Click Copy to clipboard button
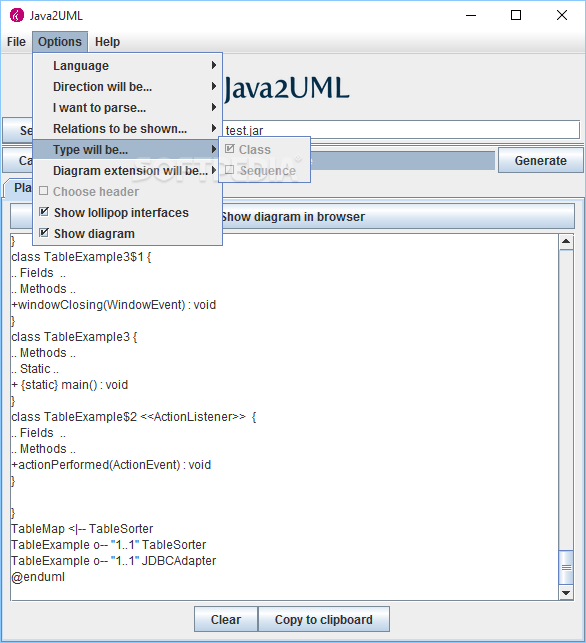This screenshot has width=586, height=643. 324,619
